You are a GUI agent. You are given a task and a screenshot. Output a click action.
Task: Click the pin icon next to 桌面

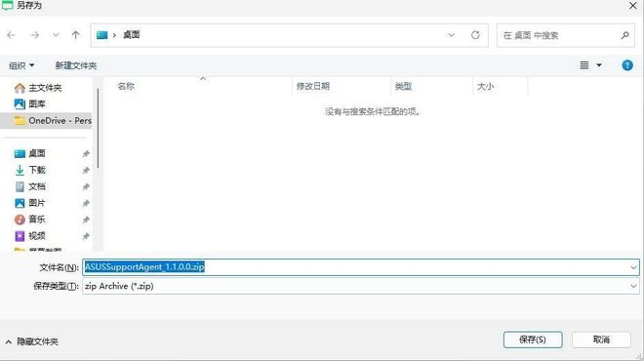(x=86, y=153)
